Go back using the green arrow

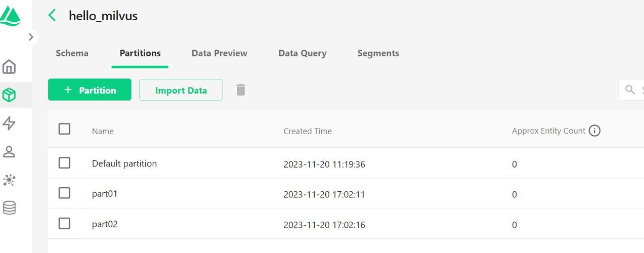52,15
